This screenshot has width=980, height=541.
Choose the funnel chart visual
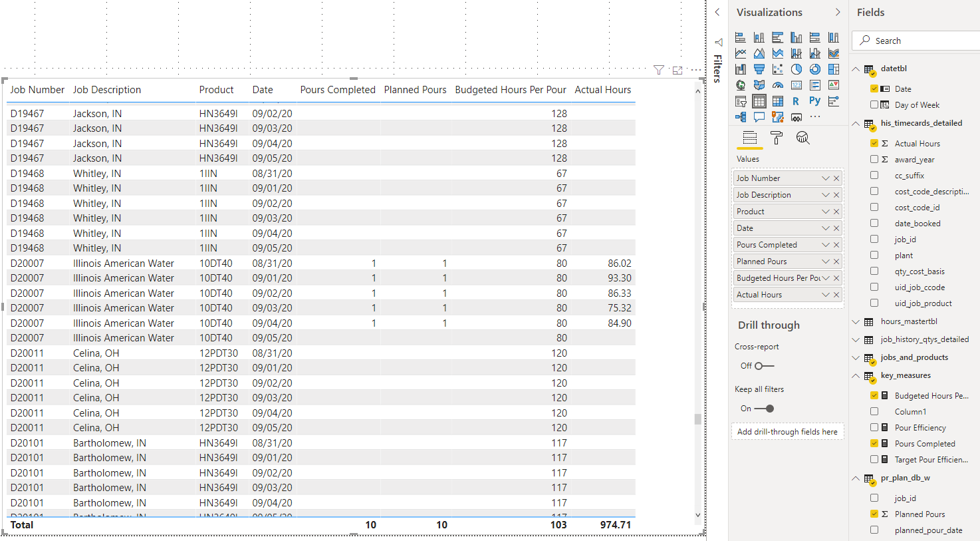(x=759, y=69)
